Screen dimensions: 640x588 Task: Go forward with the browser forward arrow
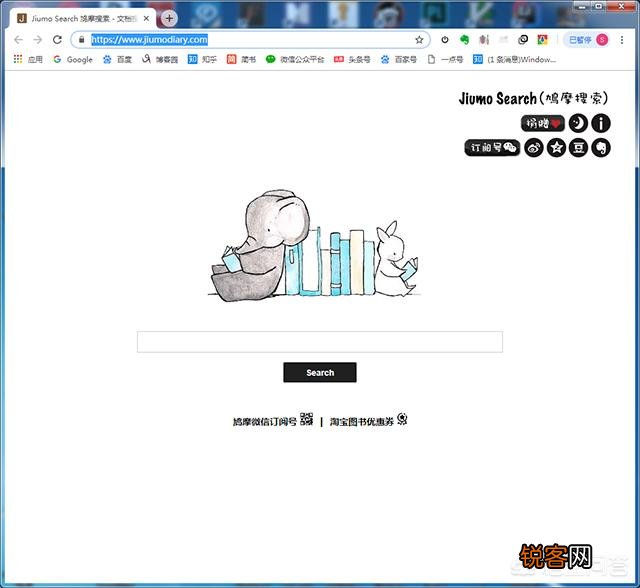(x=38, y=40)
